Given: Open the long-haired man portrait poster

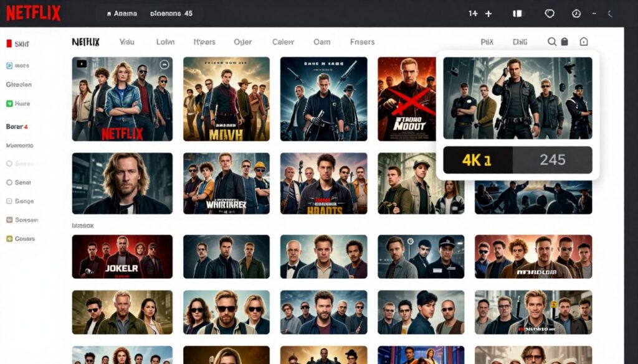Looking at the screenshot, I should pyautogui.click(x=122, y=183).
